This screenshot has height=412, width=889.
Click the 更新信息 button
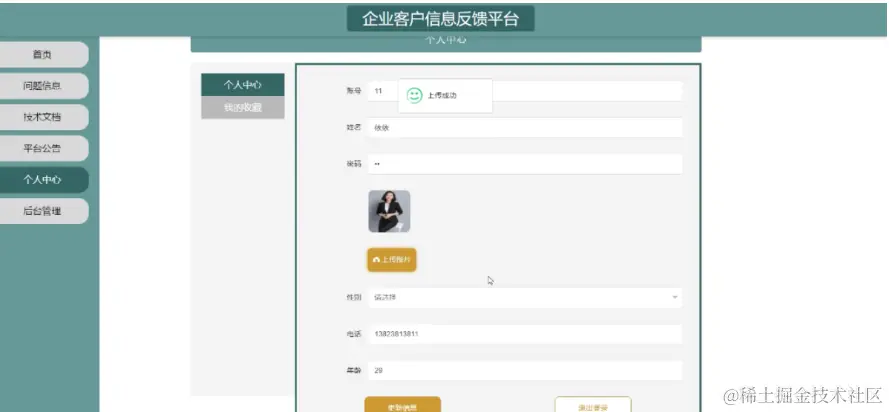point(403,405)
